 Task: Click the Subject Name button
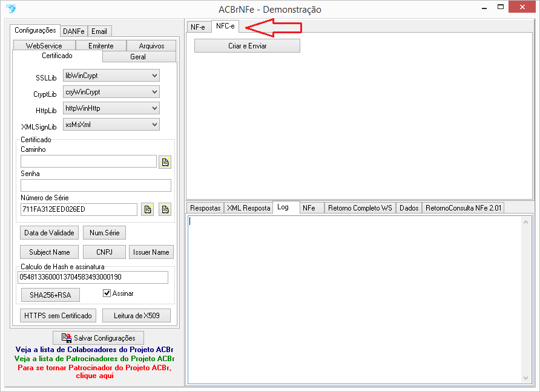(49, 252)
